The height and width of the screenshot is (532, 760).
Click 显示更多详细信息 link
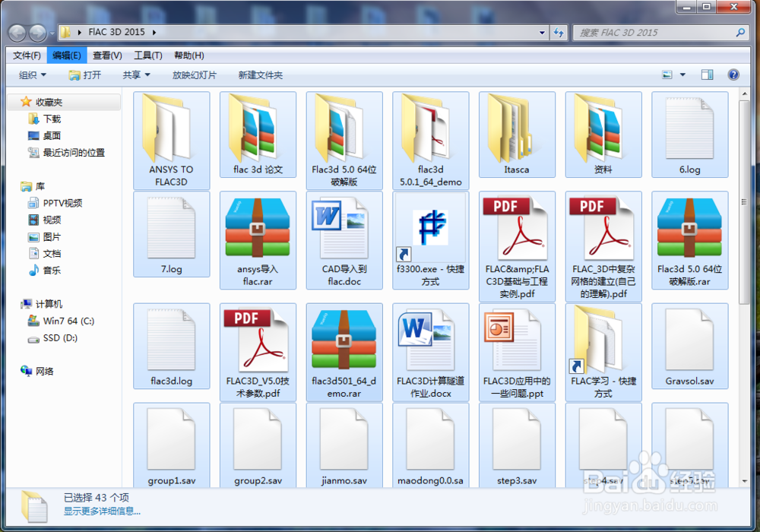102,511
